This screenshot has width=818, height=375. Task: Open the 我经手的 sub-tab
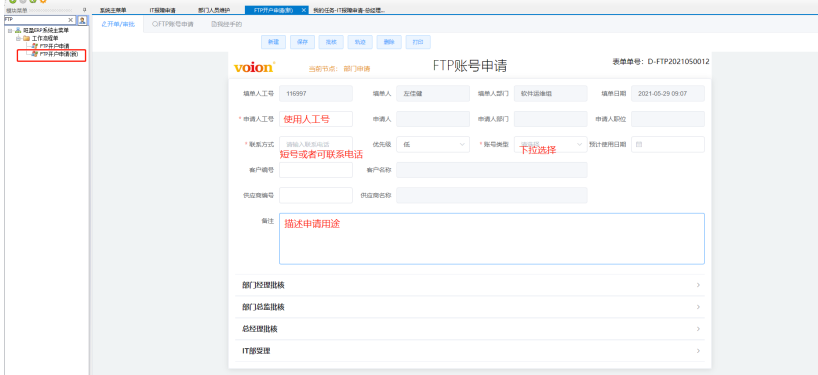tap(227, 24)
